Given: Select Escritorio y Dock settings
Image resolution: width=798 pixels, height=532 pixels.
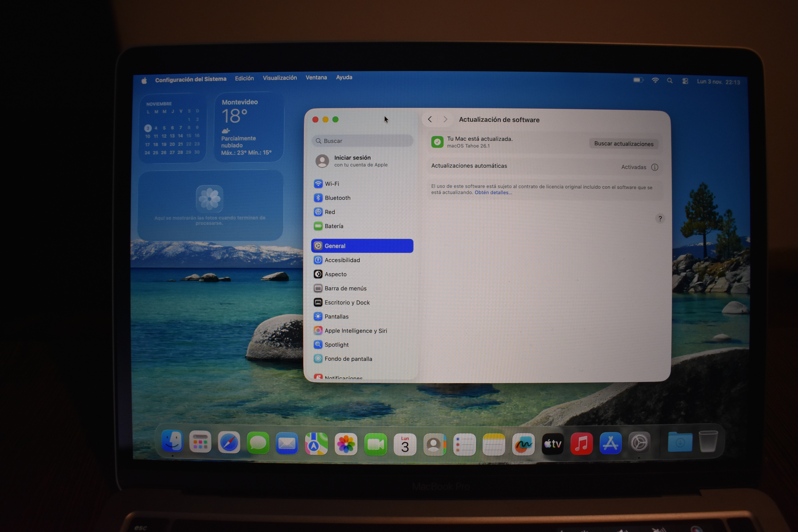Looking at the screenshot, I should [362, 302].
